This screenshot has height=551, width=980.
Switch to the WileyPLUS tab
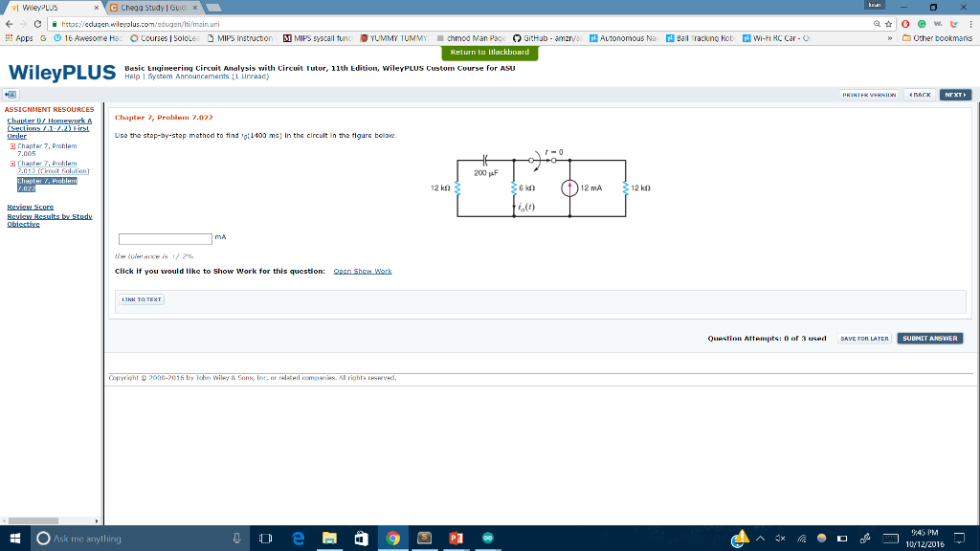(x=43, y=6)
